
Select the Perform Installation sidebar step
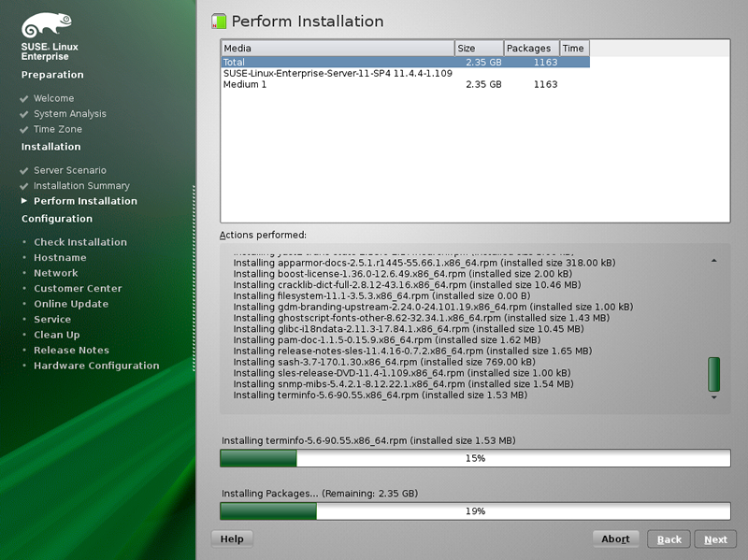tap(85, 201)
